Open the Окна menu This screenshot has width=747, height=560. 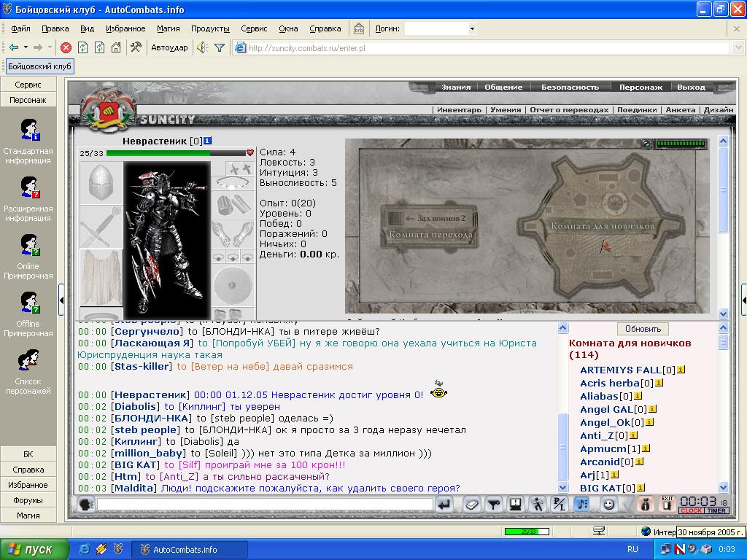coord(288,28)
